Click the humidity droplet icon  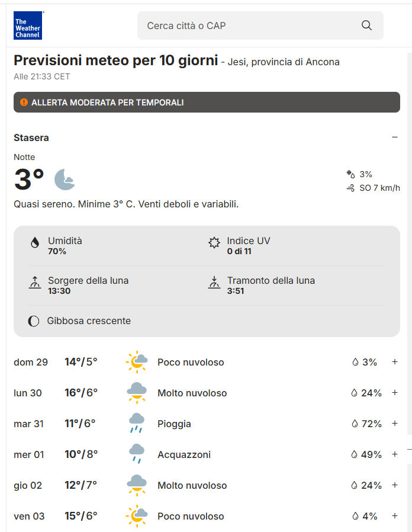click(x=35, y=242)
